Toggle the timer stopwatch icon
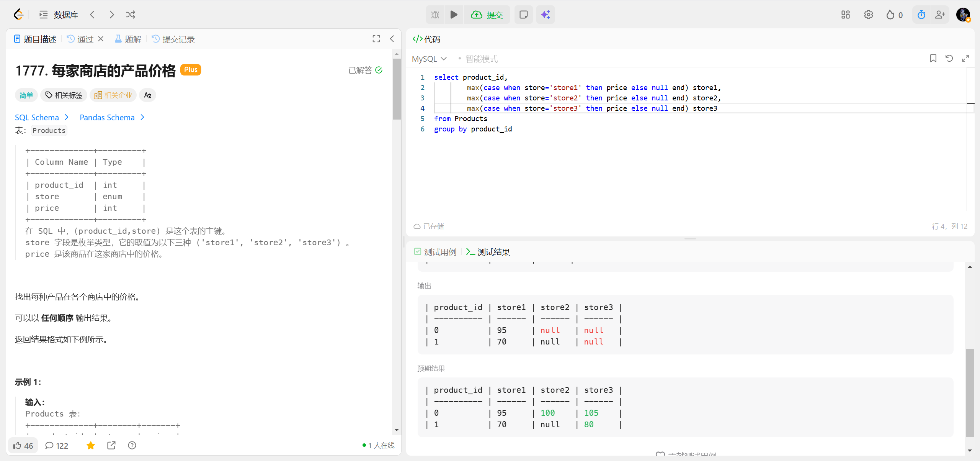The height and width of the screenshot is (461, 980). pos(921,15)
